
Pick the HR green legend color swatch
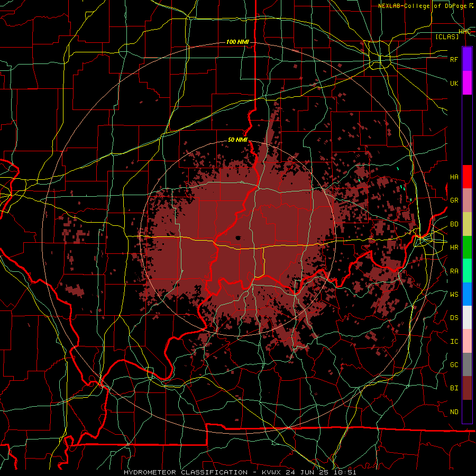467,248
